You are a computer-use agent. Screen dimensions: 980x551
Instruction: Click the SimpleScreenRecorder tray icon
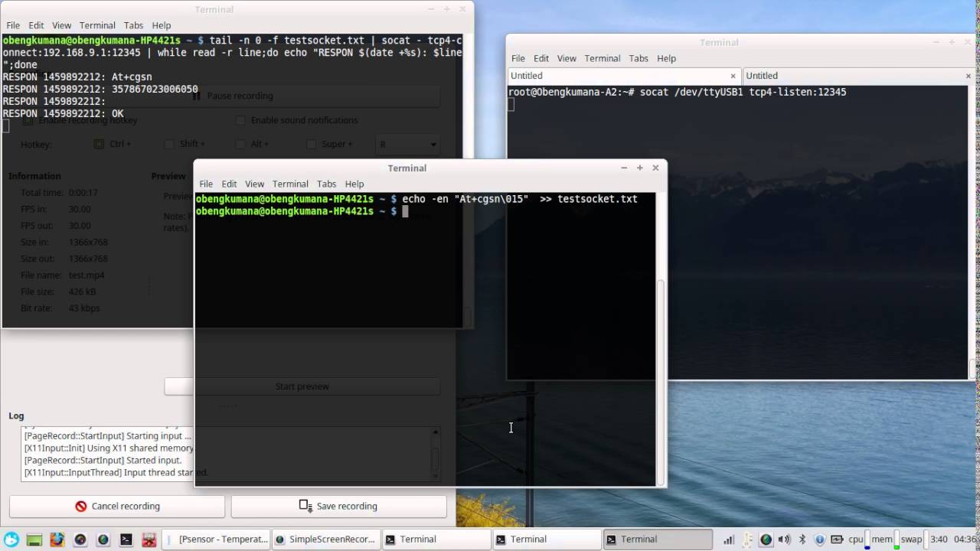pos(766,540)
